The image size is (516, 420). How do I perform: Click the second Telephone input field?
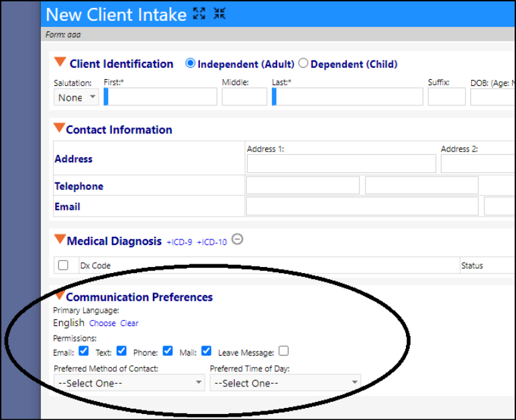(x=421, y=185)
